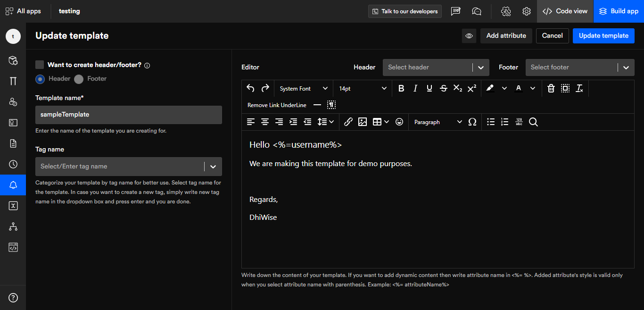Open the emoji picker icon
Image resolution: width=644 pixels, height=310 pixels.
(399, 122)
